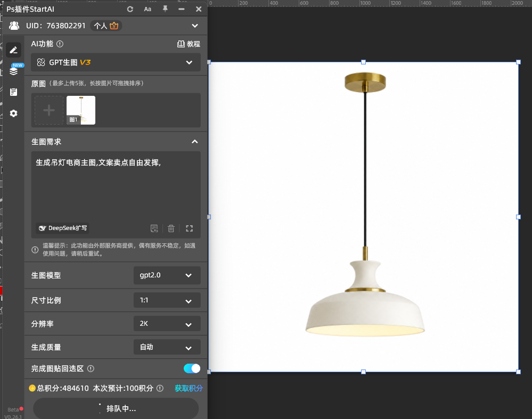Select the pencil edit sidebar tab
This screenshot has height=419, width=532.
coord(13,50)
